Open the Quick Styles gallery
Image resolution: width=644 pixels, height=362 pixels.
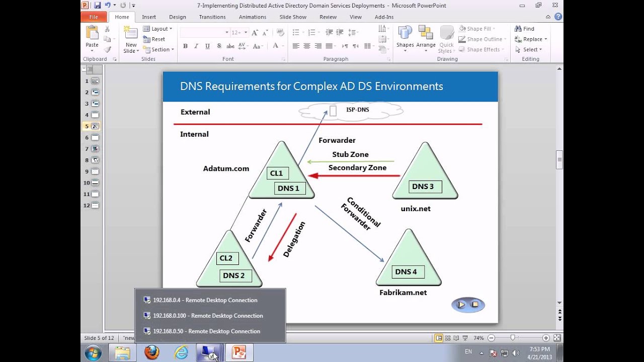pos(446,39)
